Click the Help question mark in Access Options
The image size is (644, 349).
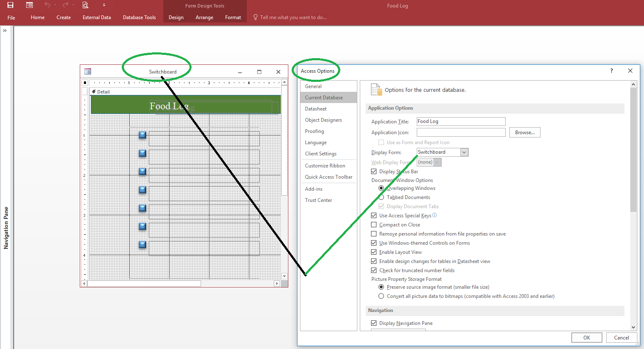tap(612, 71)
